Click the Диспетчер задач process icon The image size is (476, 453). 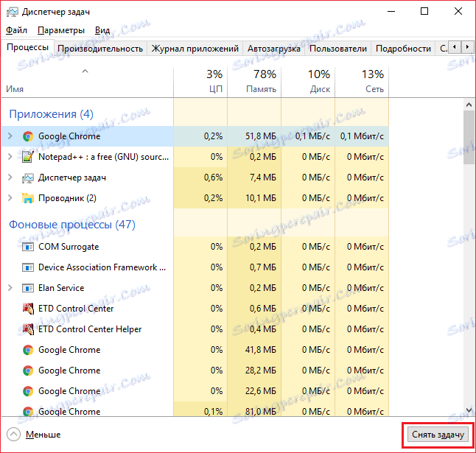[28, 178]
